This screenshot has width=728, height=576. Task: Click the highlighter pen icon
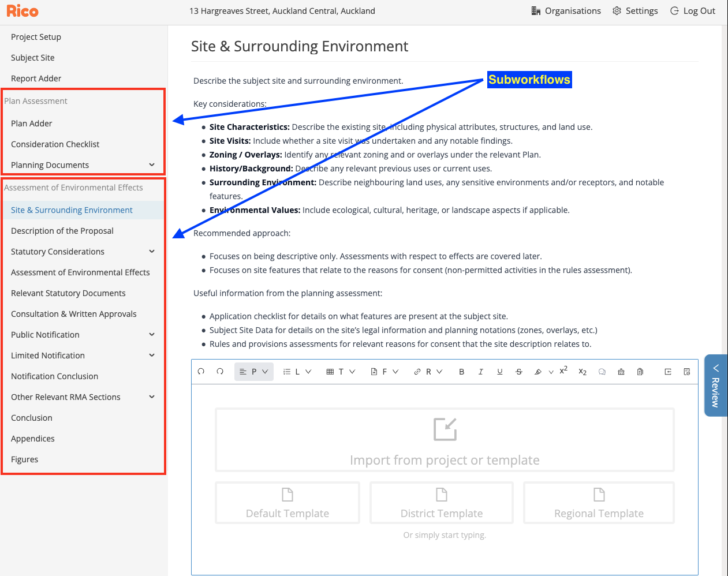pyautogui.click(x=538, y=372)
